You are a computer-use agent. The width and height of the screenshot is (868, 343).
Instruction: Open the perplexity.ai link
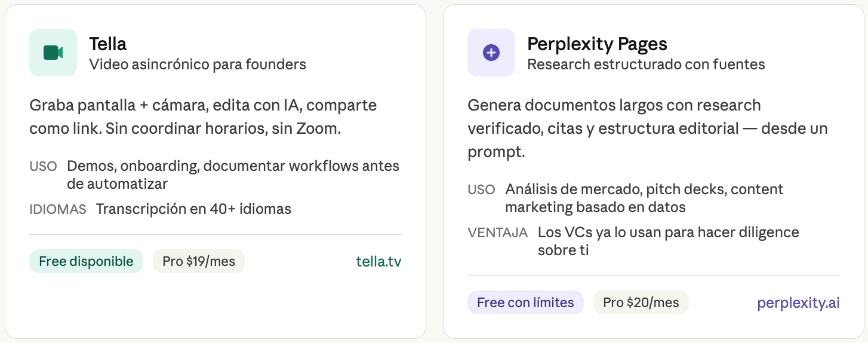pyautogui.click(x=798, y=302)
